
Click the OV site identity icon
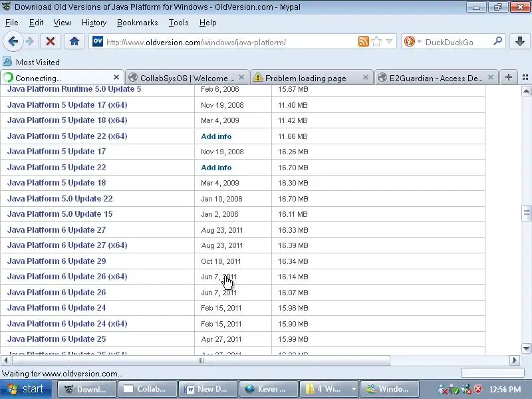pyautogui.click(x=98, y=41)
